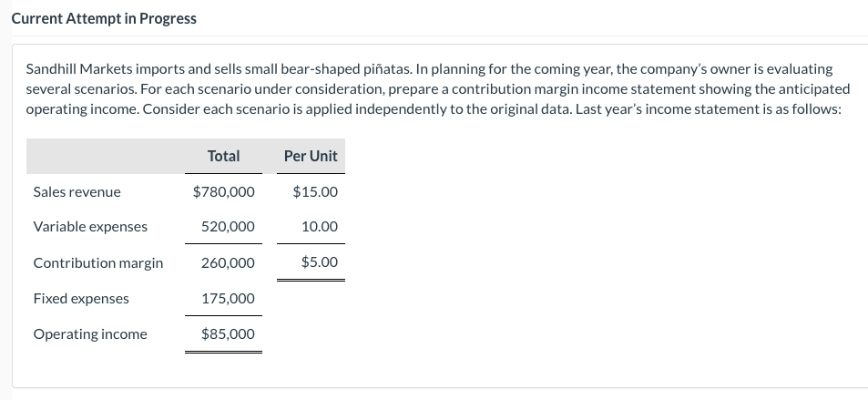Screen dimensions: 868x400
Task: Select the $15.00 per unit price
Action: tap(315, 191)
